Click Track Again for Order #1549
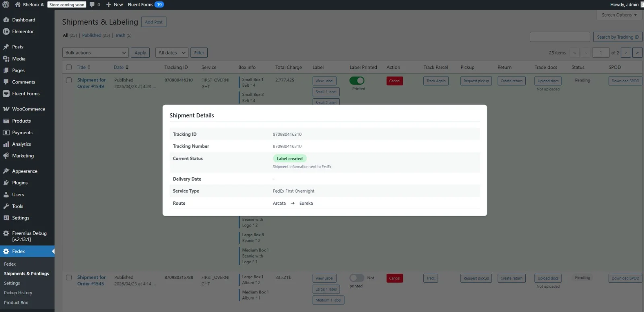Viewport: 644px width, 312px height. tap(436, 81)
